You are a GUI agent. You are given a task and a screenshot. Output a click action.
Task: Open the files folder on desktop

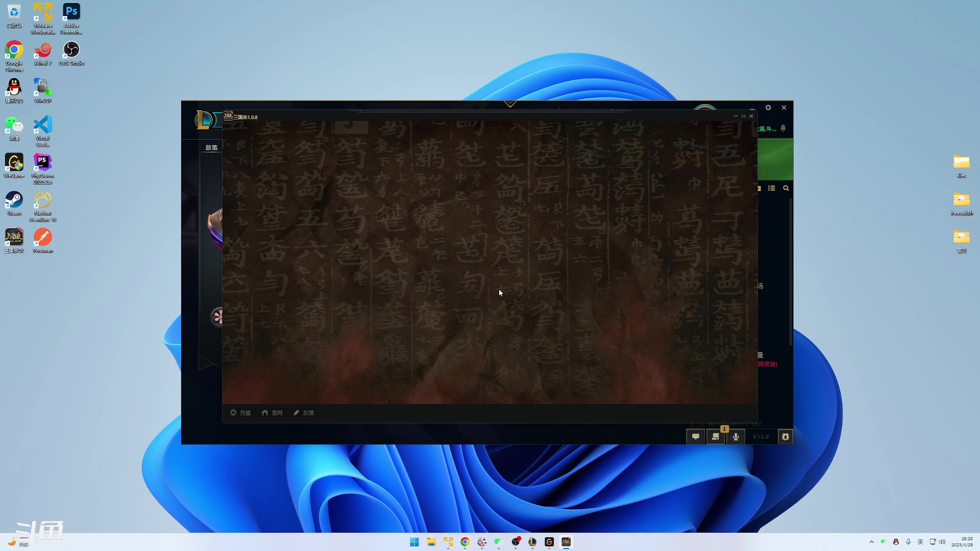click(x=962, y=166)
